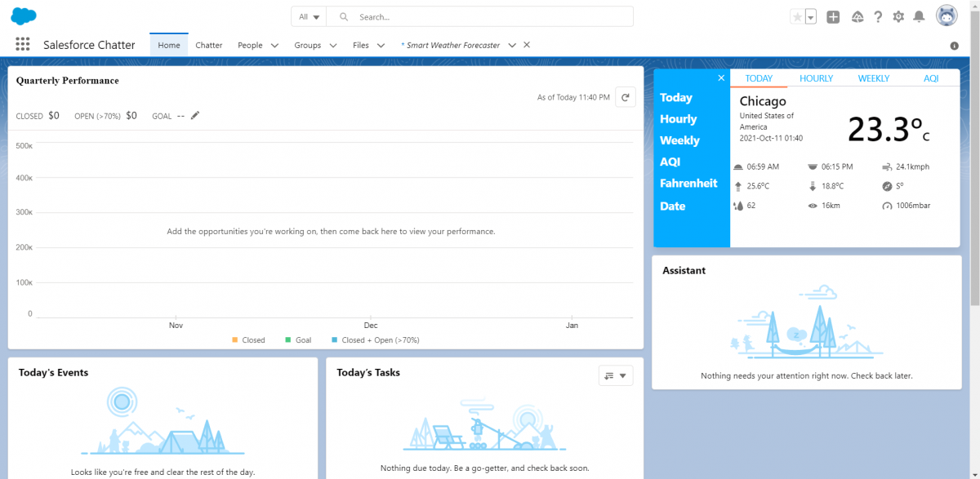
Task: Refresh the Quarterly Performance chart
Action: tap(626, 97)
